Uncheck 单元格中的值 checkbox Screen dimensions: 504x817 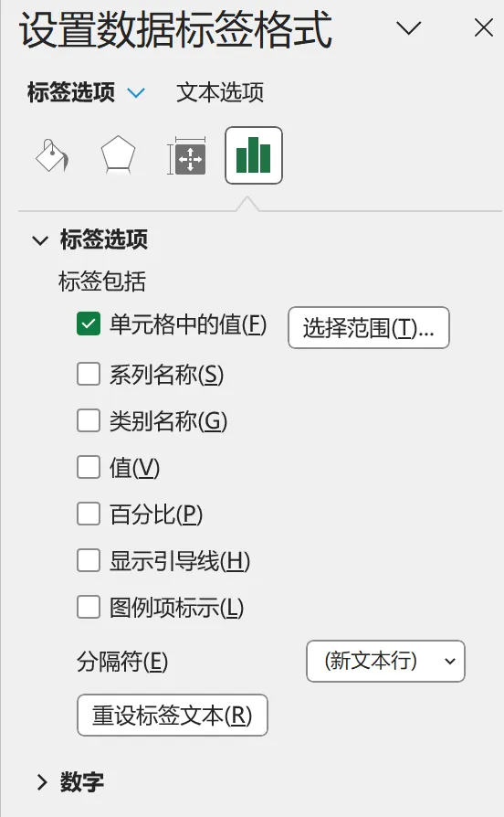(89, 324)
